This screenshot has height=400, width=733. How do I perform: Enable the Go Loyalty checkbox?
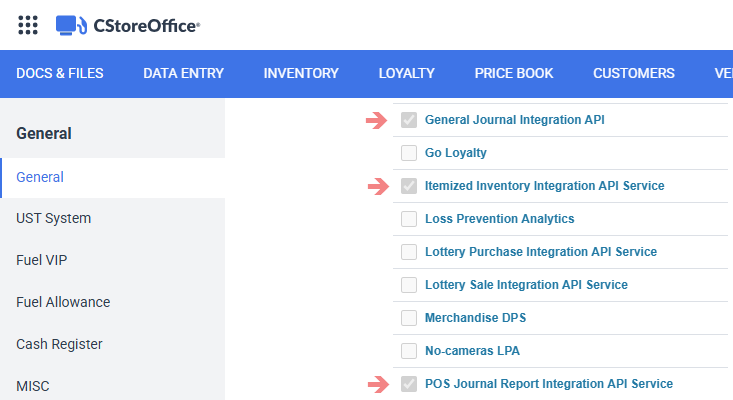tap(409, 153)
